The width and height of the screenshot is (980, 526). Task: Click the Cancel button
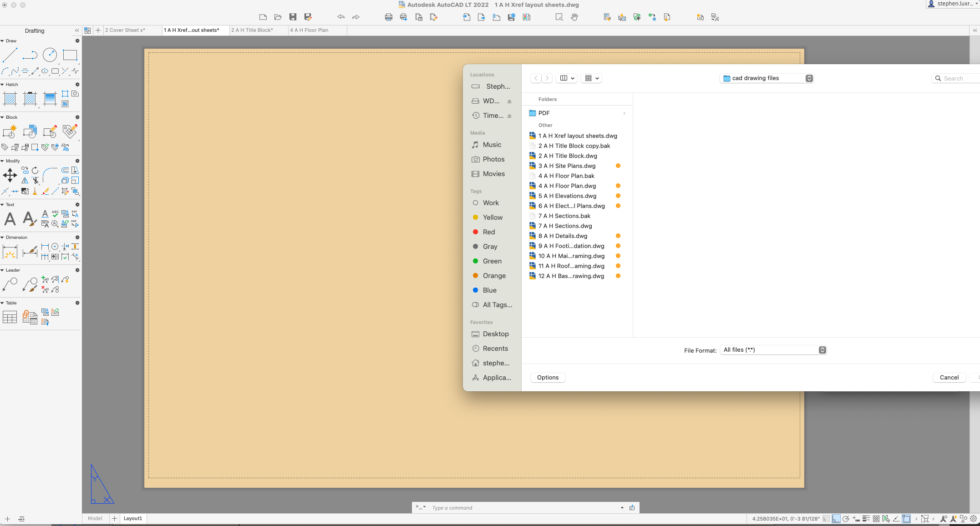tap(949, 377)
